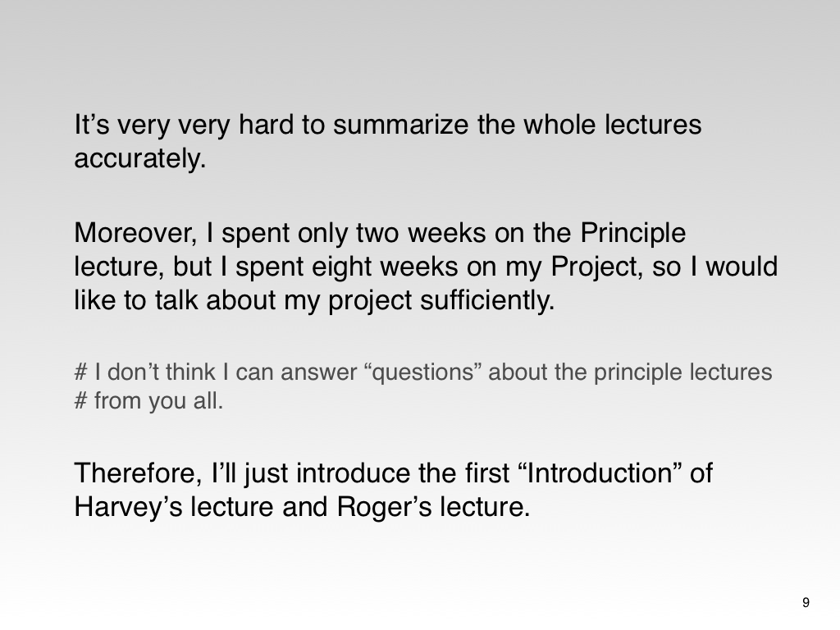Click the gray line "# from you all."
840x630 pixels.
pos(148,403)
